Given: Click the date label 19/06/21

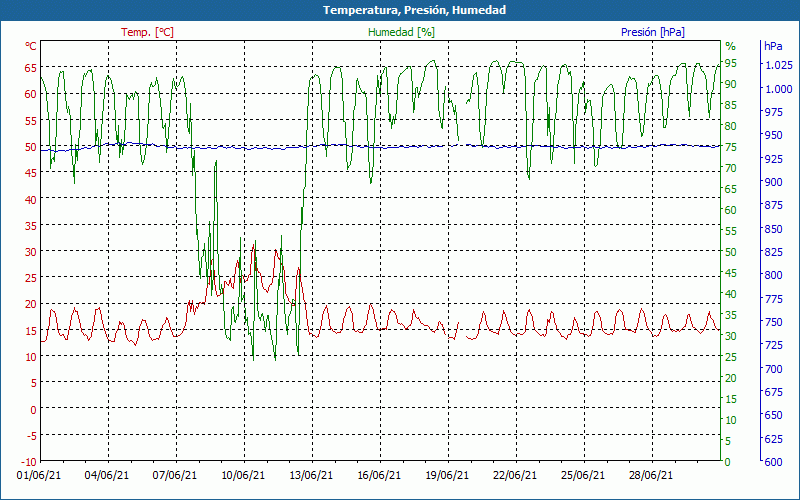Looking at the screenshot, I should (447, 476).
